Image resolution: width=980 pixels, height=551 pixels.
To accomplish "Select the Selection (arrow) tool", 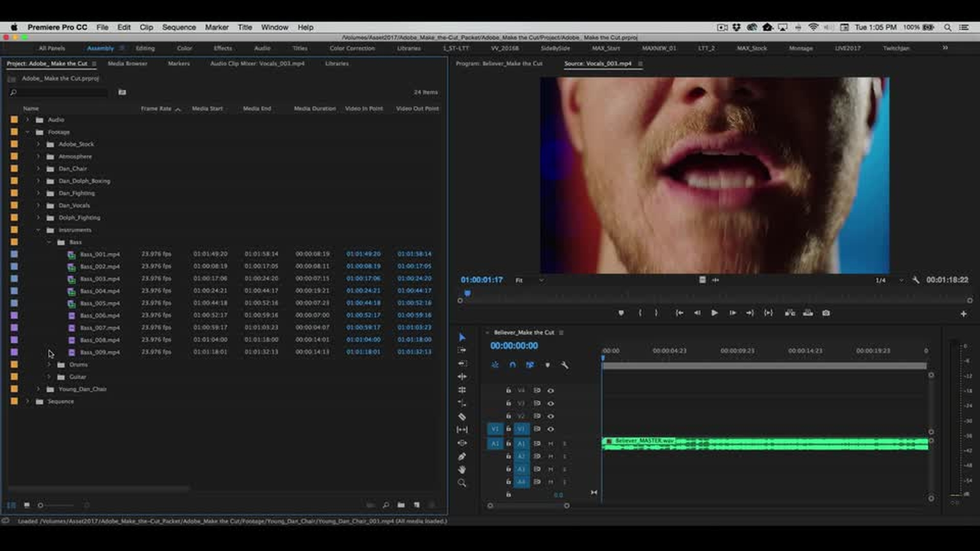I will pyautogui.click(x=462, y=337).
